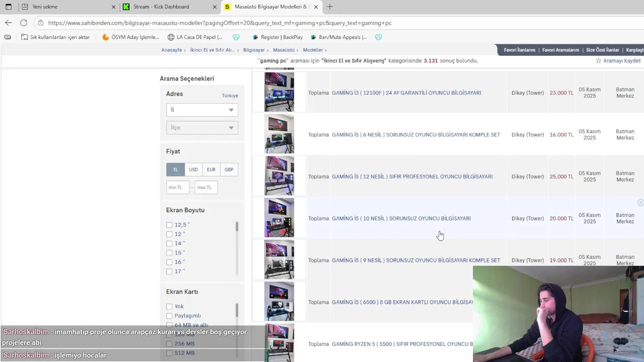The height and width of the screenshot is (362, 644).
Task: Open Favori Aramalarım menu
Action: coord(560,50)
